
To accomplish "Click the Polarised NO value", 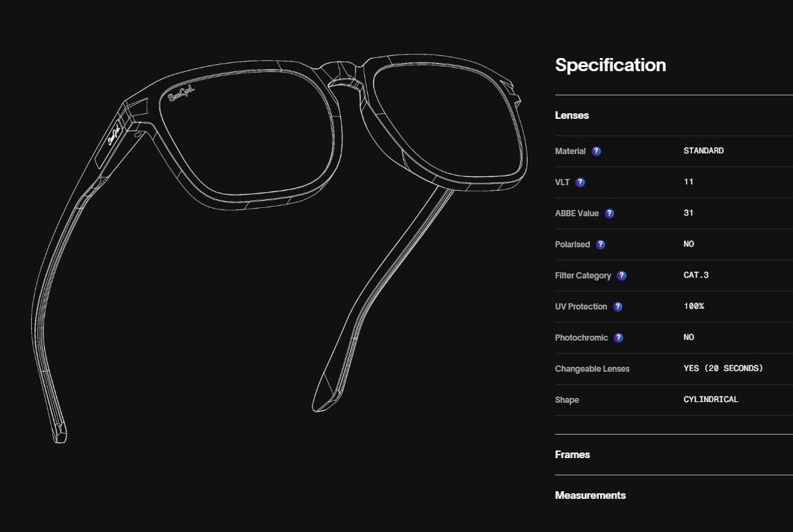I will click(689, 244).
